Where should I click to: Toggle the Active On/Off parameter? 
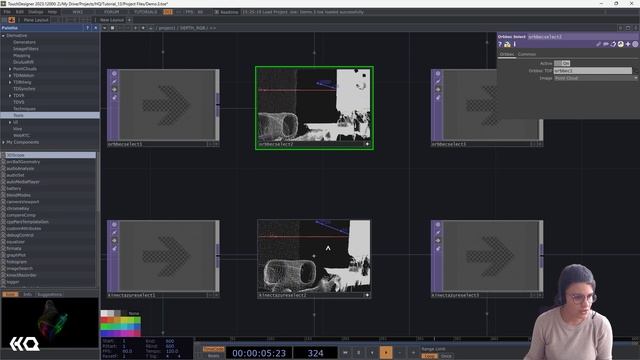click(x=562, y=63)
